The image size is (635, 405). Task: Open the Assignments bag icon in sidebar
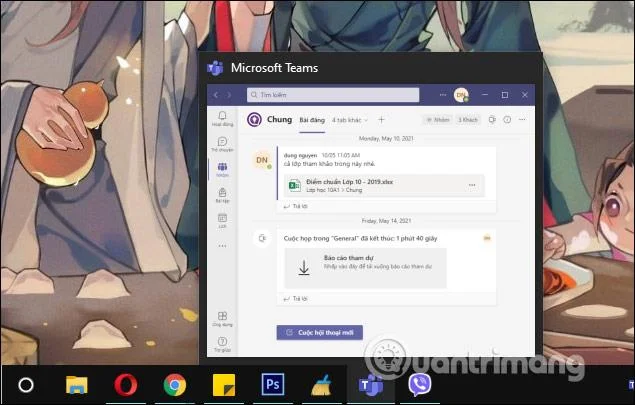coord(222,195)
